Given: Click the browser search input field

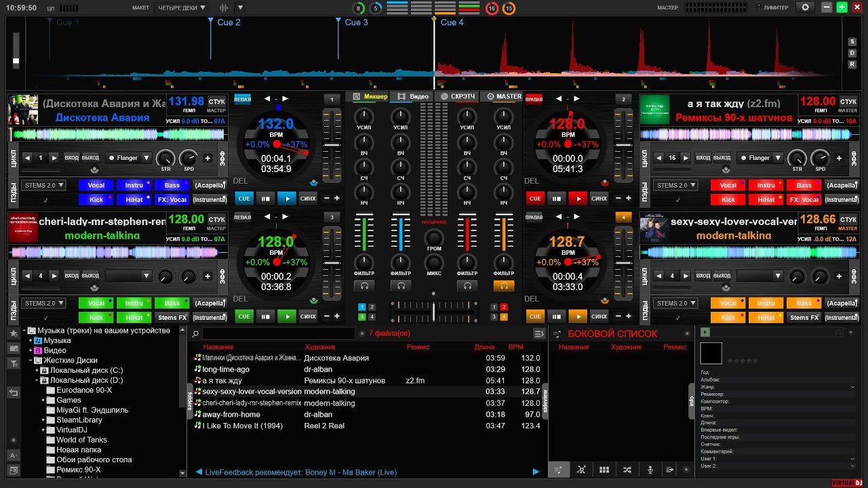Looking at the screenshot, I should point(278,333).
